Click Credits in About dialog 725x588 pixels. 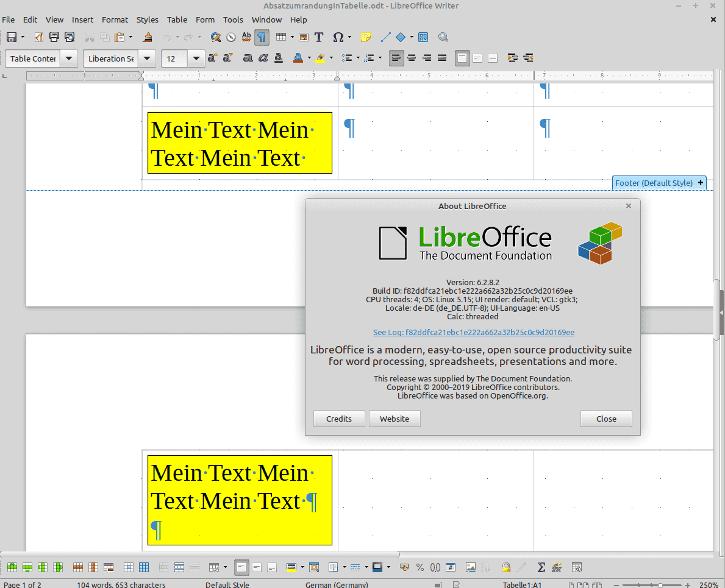339,419
